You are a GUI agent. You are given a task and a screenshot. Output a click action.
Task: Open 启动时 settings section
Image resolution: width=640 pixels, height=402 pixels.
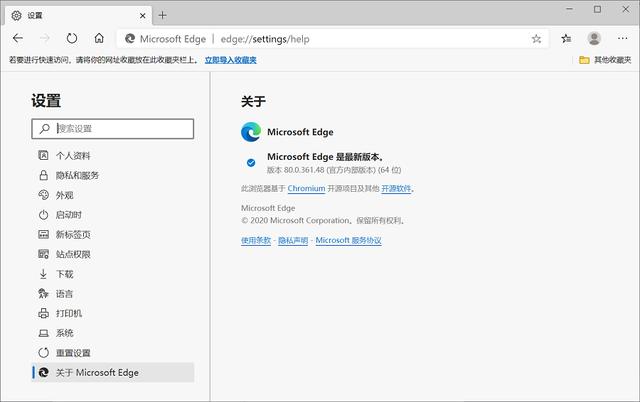pos(113,215)
